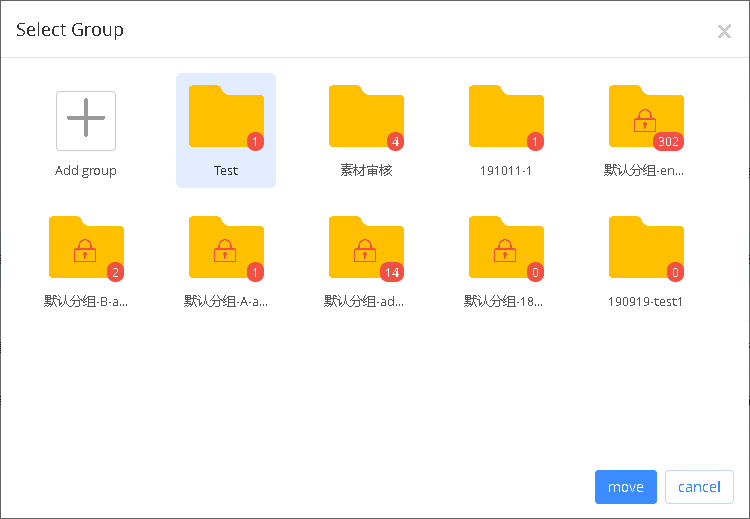Click the "Add group" label

pos(86,171)
